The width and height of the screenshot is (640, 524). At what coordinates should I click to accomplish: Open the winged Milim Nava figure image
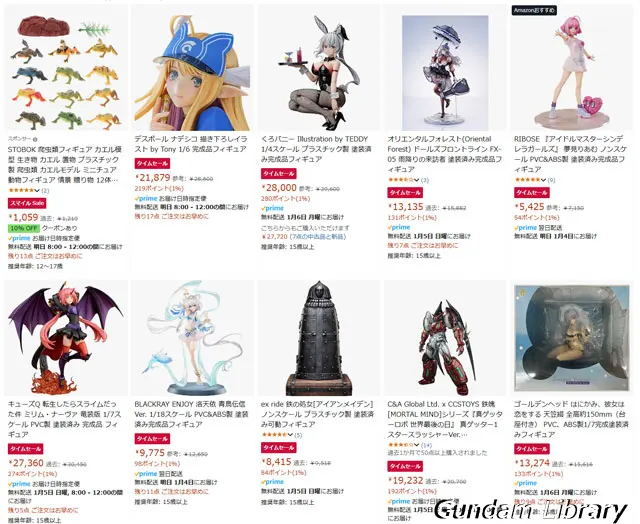pos(66,338)
